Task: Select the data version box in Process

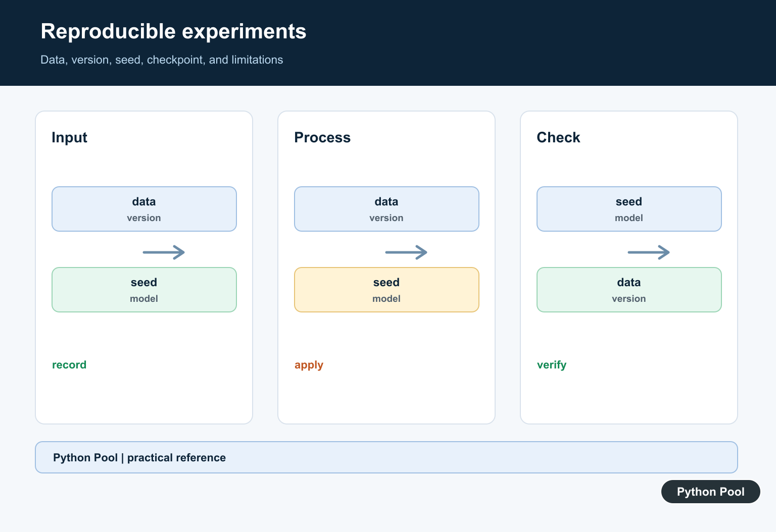Action: point(386,209)
